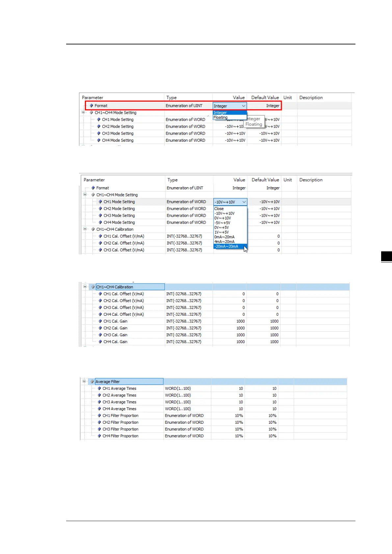Collapse the highlighted CH1~CH4 Calibration node

pos(85,287)
